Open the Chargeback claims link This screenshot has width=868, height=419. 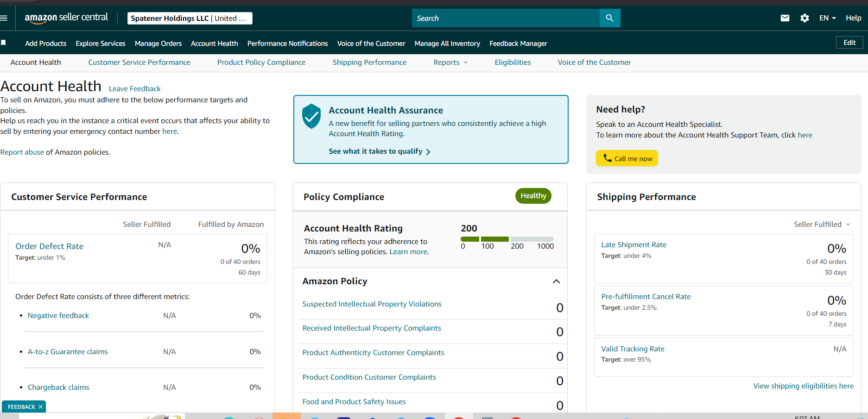click(x=58, y=388)
